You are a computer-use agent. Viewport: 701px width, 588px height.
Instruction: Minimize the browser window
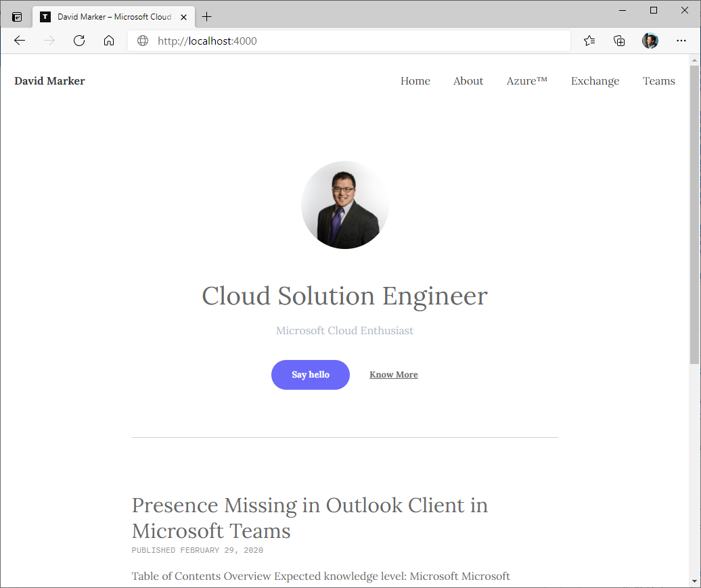[623, 10]
